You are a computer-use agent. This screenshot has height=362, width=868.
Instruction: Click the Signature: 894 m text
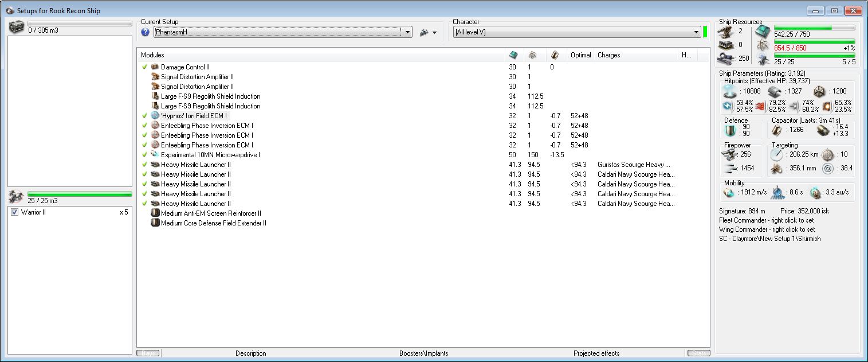tap(741, 211)
